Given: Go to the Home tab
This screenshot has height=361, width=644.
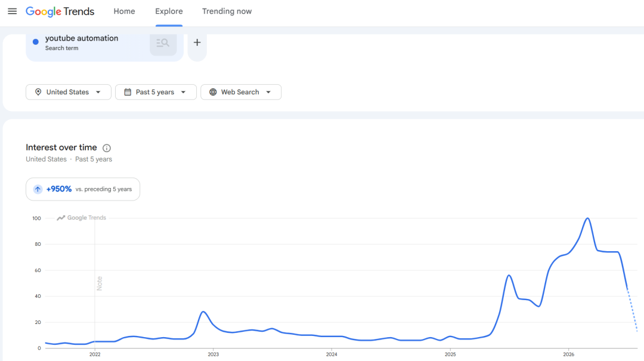Looking at the screenshot, I should click(x=124, y=11).
